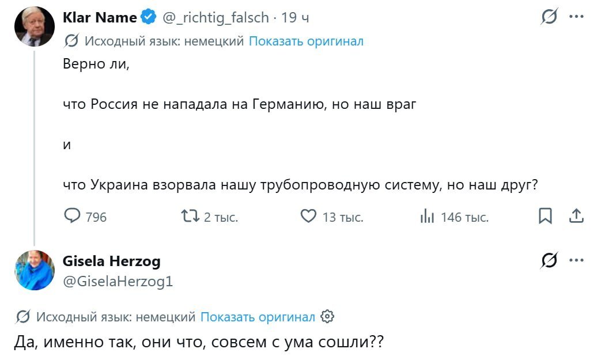Screen dimensions: 597x364
Task: Share the Klar Name tweet
Action: click(x=576, y=217)
